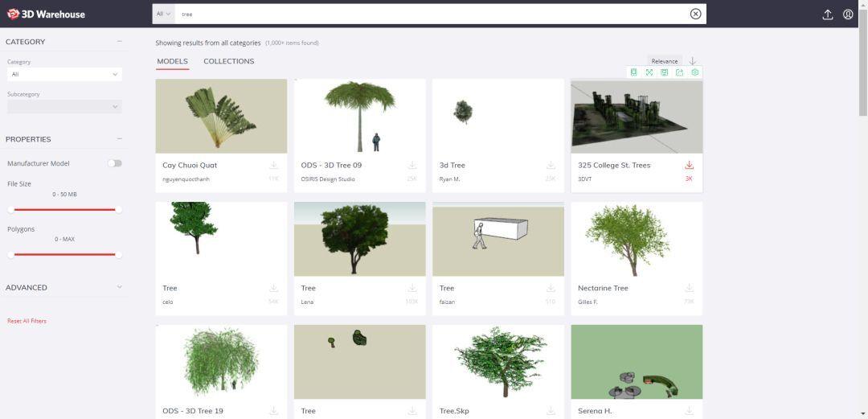Click the green fullscreen expand icon

649,72
